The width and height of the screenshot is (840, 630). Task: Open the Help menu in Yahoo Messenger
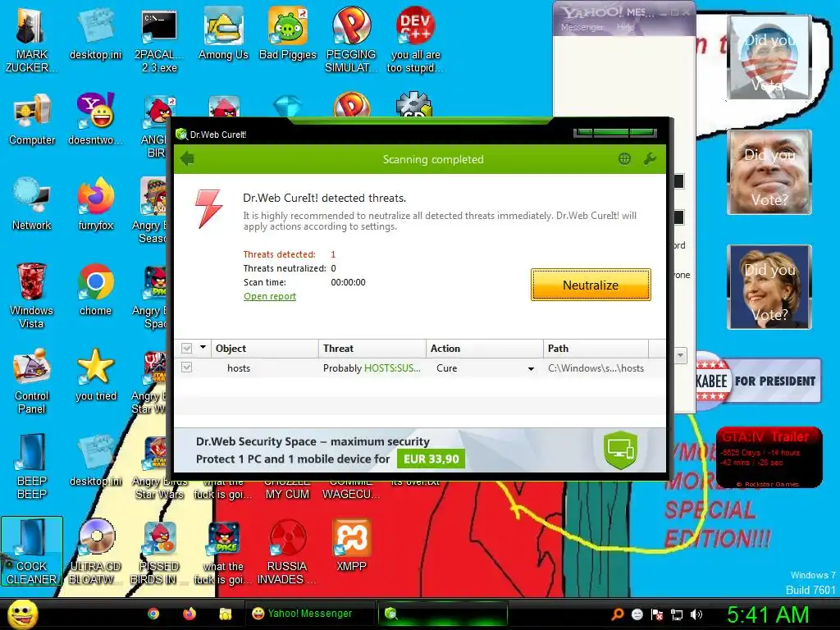[625, 27]
